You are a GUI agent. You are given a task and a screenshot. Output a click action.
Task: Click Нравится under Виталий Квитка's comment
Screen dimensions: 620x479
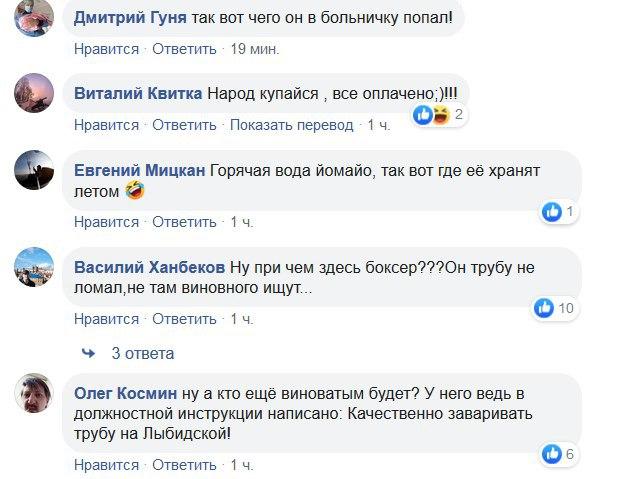coord(106,125)
